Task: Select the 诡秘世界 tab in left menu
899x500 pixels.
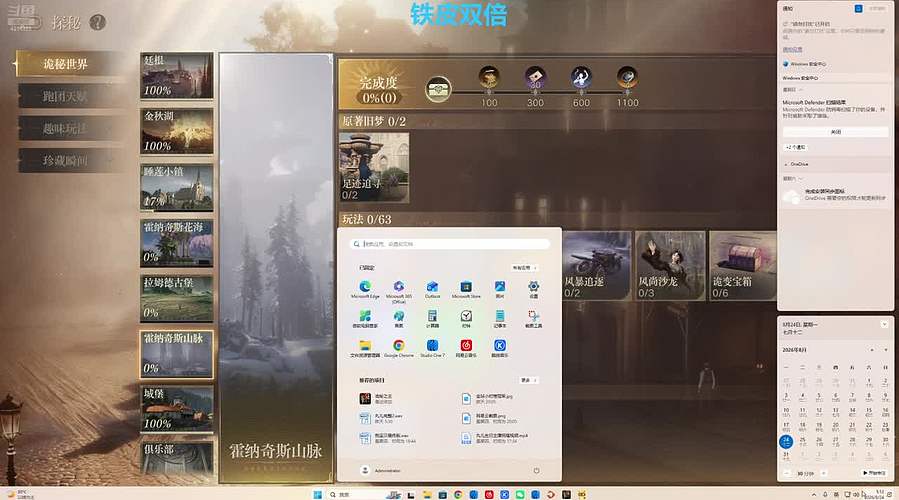Action: pos(65,64)
